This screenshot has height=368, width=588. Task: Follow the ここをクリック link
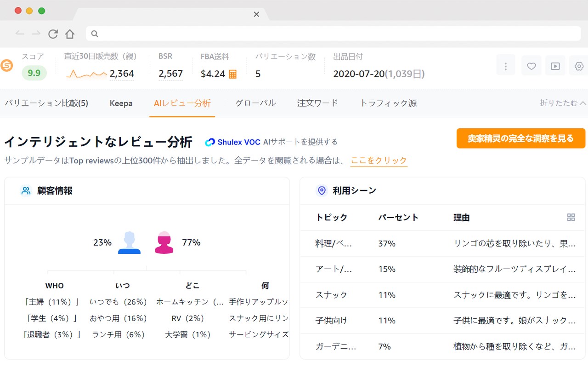point(379,161)
